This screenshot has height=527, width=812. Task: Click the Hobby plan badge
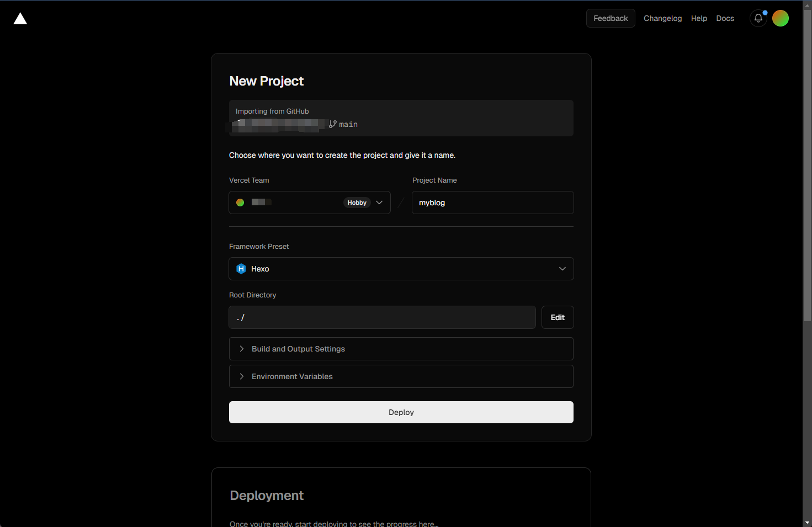pos(357,203)
